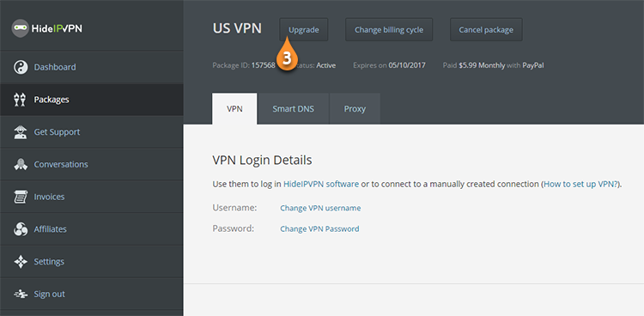Click the PayPal payment method text
644x316 pixels.
[x=533, y=65]
